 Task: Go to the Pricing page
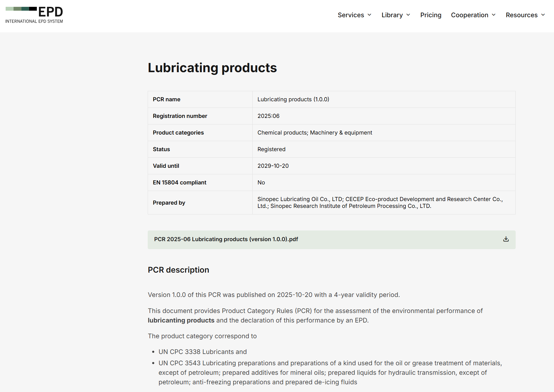pyautogui.click(x=431, y=15)
